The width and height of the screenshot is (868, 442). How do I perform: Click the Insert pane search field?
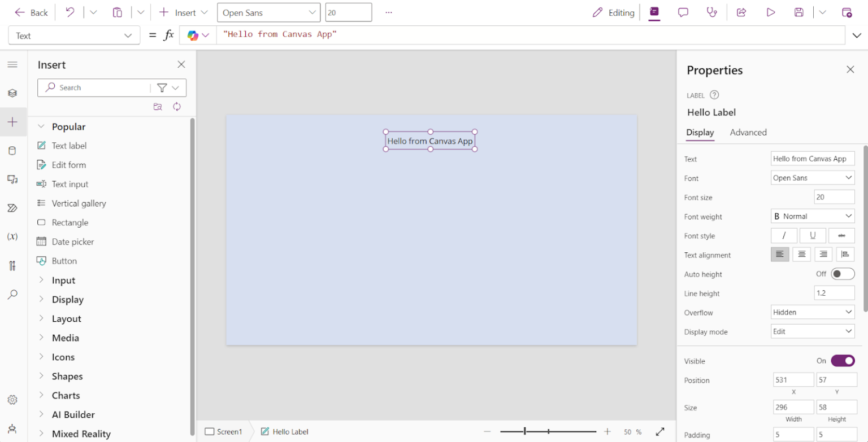tap(102, 87)
